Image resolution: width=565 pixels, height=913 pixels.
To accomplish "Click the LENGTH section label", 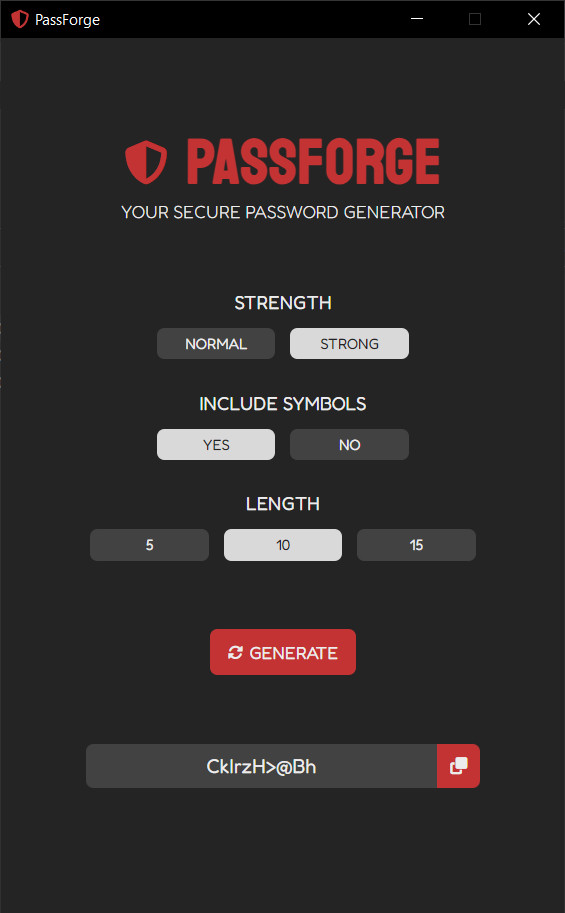I will [x=283, y=504].
